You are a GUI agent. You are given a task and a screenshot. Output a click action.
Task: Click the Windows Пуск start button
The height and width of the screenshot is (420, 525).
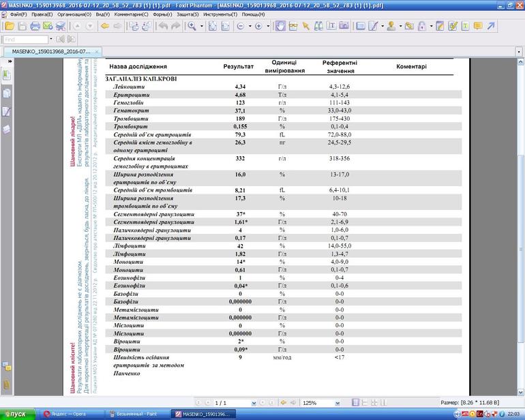(x=17, y=414)
